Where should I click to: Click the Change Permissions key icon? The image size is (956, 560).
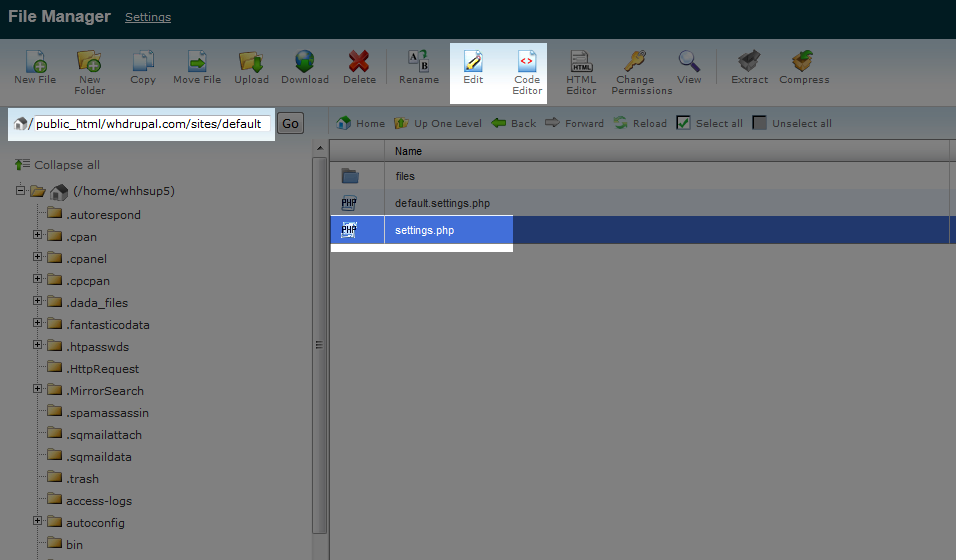coord(635,62)
